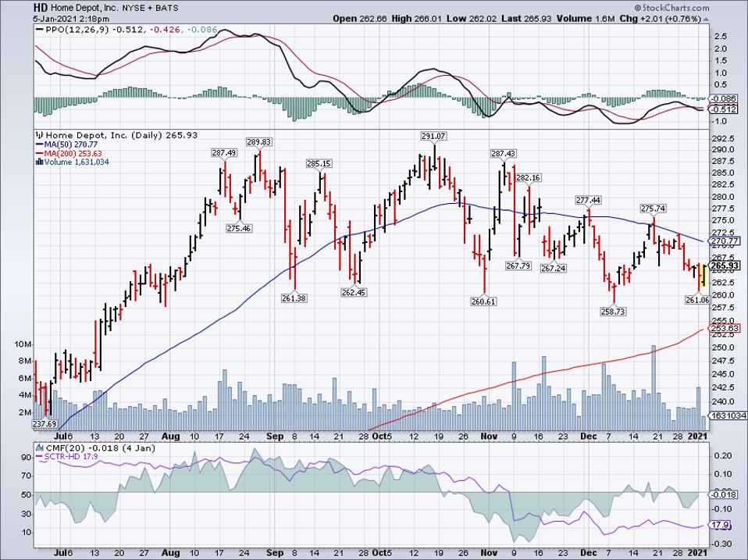The image size is (748, 560).
Task: Open the StockCharts.com link in the header
Action: (675, 8)
